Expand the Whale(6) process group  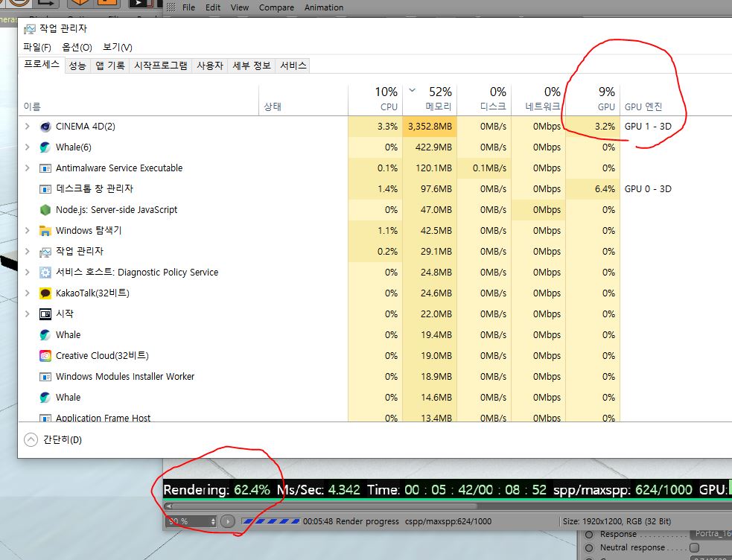pyautogui.click(x=27, y=147)
